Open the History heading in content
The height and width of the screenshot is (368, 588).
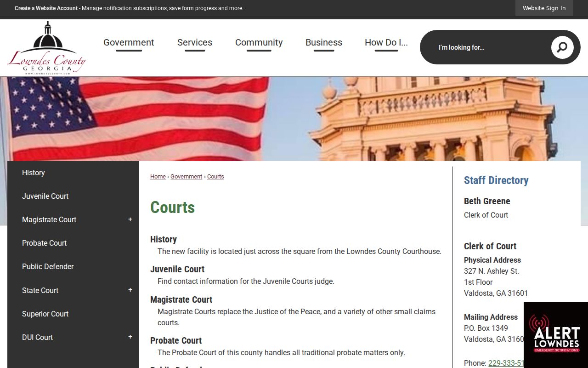click(x=164, y=239)
